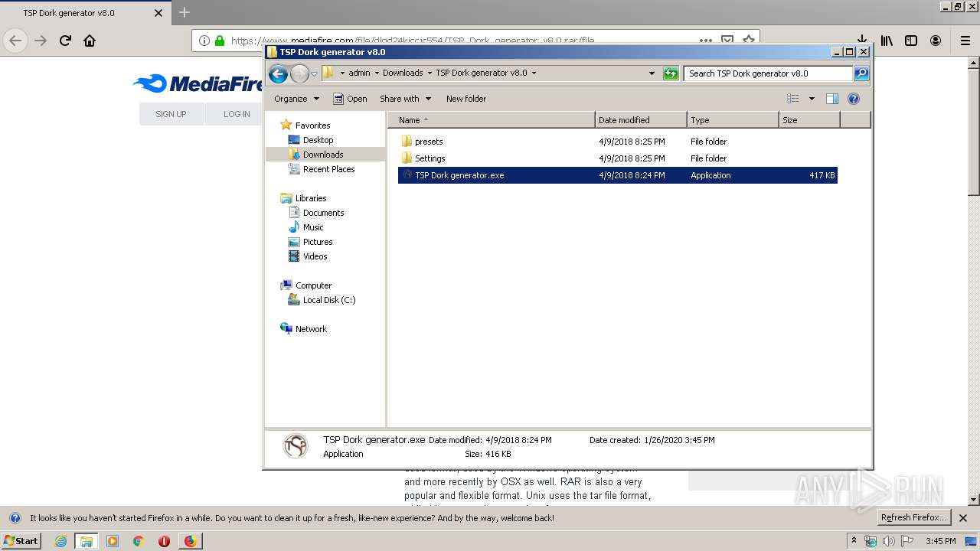Image resolution: width=980 pixels, height=551 pixels.
Task: Dismiss the Firefox notification bar
Action: [963, 518]
